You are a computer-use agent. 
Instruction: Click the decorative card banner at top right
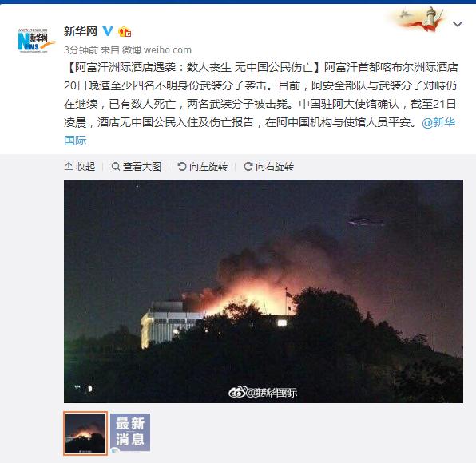point(417,19)
